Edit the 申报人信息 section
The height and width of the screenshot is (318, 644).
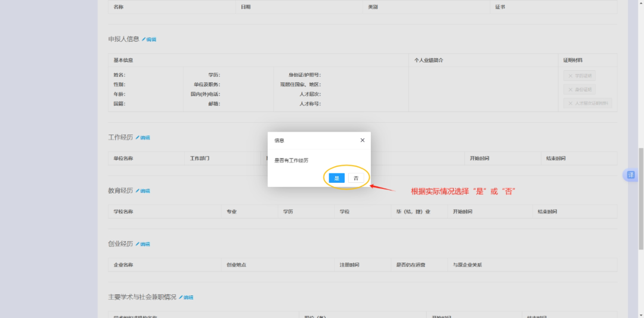pyautogui.click(x=149, y=39)
